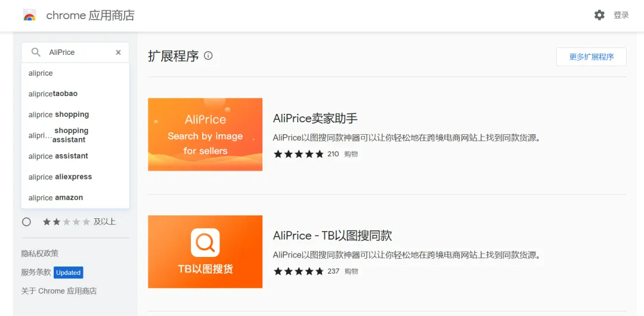
Task: Open the settings gear icon
Action: coord(599,15)
